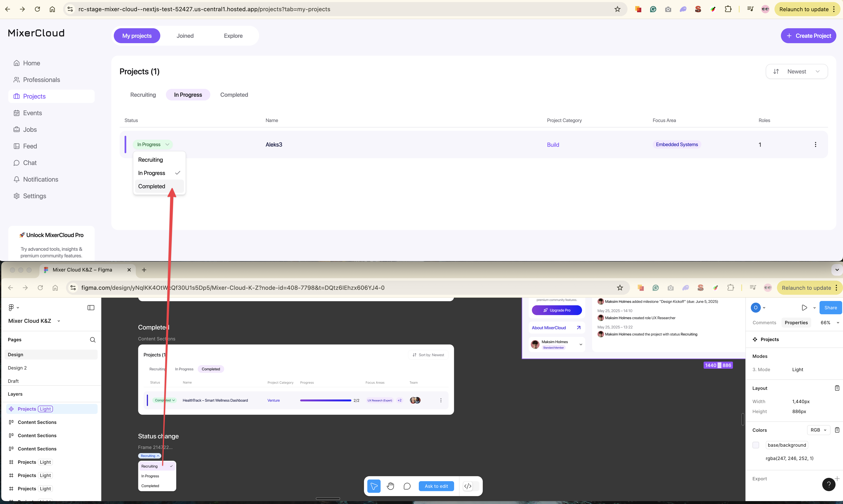The width and height of the screenshot is (843, 504).
Task: Choose Completed in the status dropdown
Action: pos(152,186)
